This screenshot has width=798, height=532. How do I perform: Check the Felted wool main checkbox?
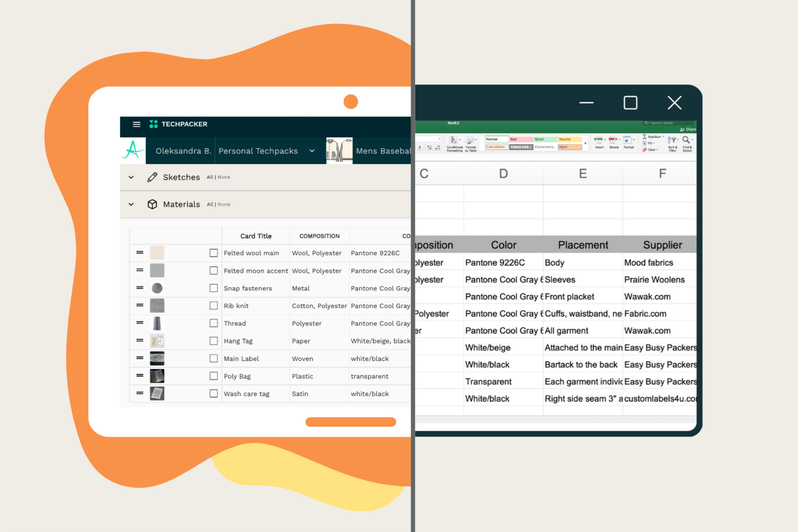click(213, 253)
